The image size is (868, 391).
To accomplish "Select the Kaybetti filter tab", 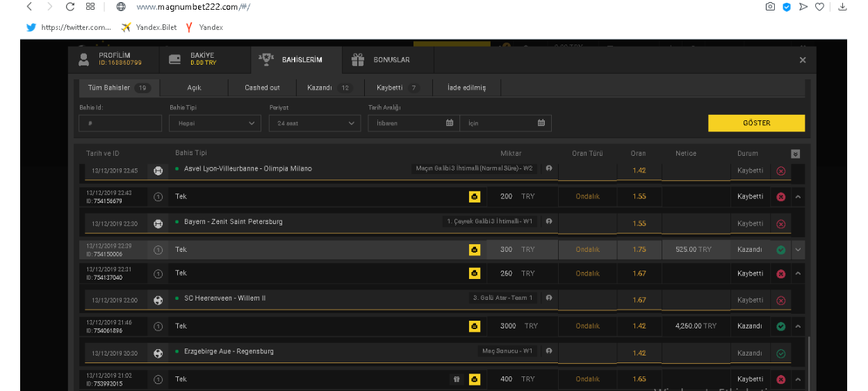I will click(398, 88).
